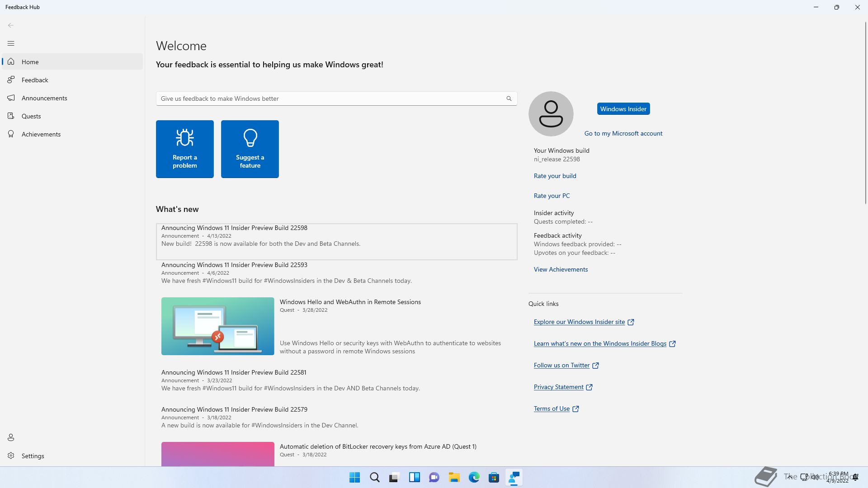Viewport: 868px width, 488px height.
Task: Click the user profile avatar picture
Action: point(551,114)
